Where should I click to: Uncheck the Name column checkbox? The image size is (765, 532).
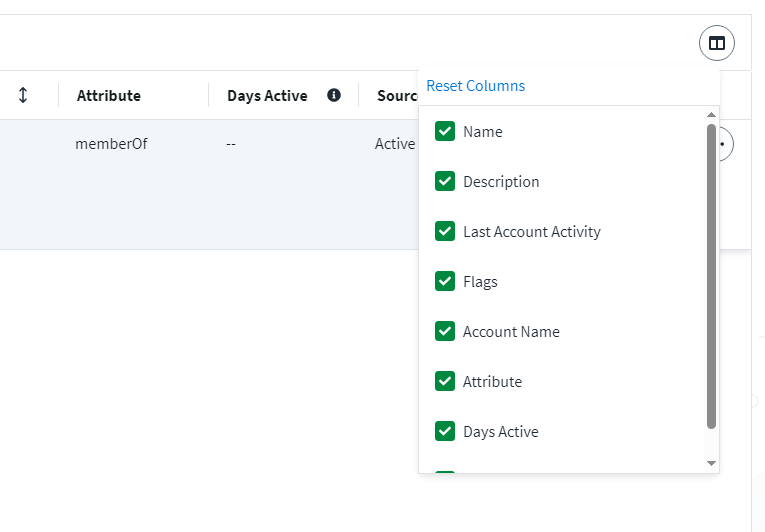445,131
